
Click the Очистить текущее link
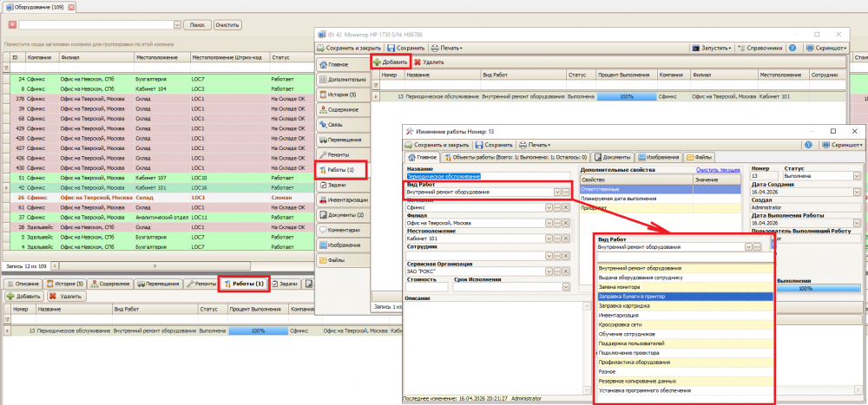[x=718, y=170]
